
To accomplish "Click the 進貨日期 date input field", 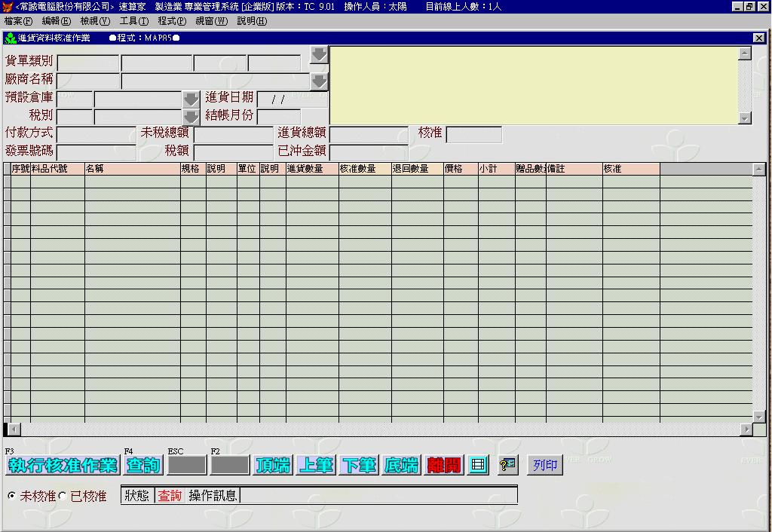I will pos(279,99).
